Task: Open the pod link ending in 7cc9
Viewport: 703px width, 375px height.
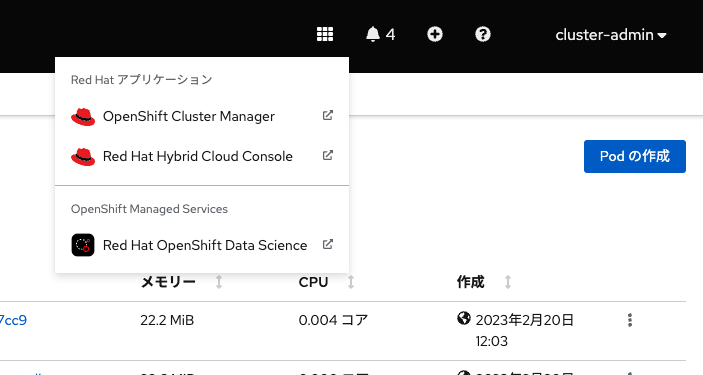Action: [x=13, y=320]
